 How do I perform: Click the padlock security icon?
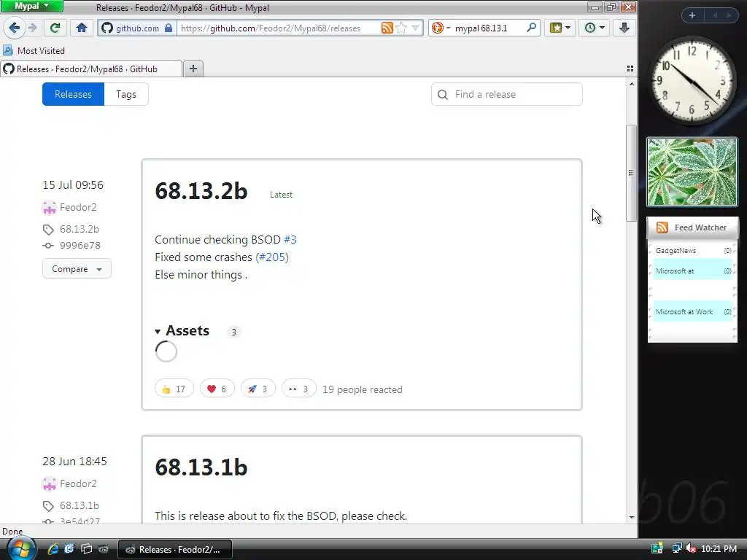(169, 28)
